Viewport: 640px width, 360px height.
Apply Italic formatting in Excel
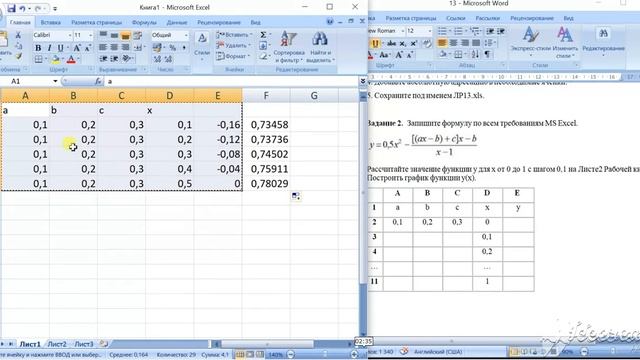tap(49, 48)
